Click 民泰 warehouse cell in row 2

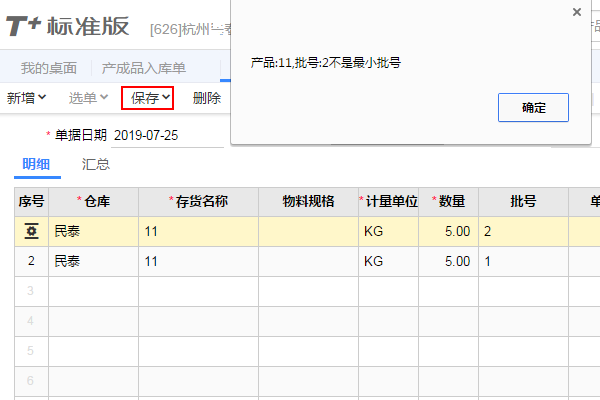(x=93, y=261)
